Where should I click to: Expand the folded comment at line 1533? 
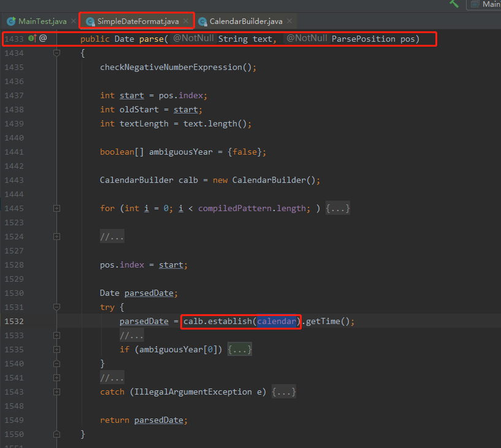(56, 336)
